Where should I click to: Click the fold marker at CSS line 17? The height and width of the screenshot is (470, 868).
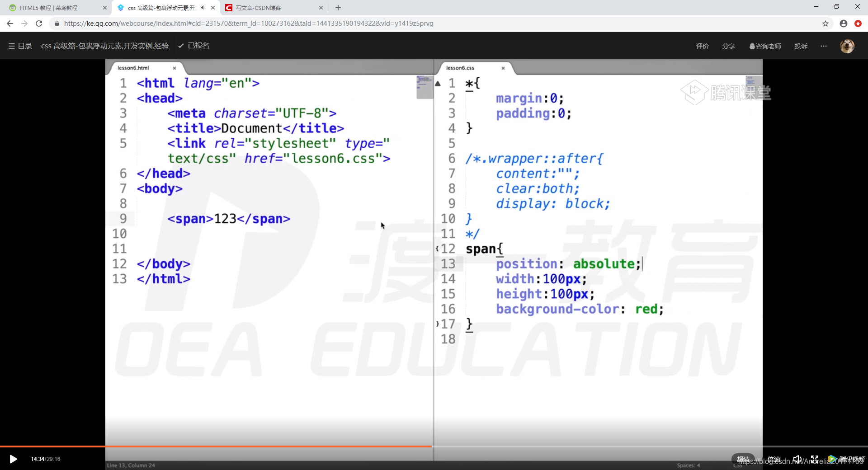[x=437, y=324]
